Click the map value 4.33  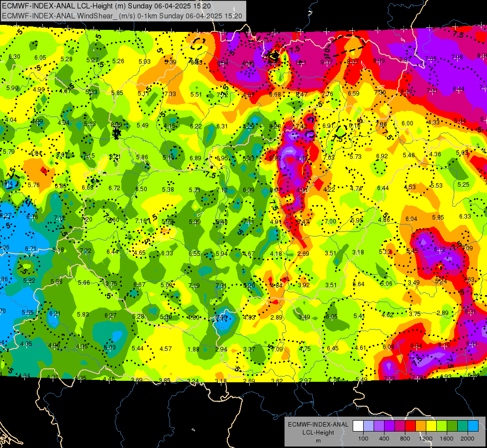tap(434, 122)
